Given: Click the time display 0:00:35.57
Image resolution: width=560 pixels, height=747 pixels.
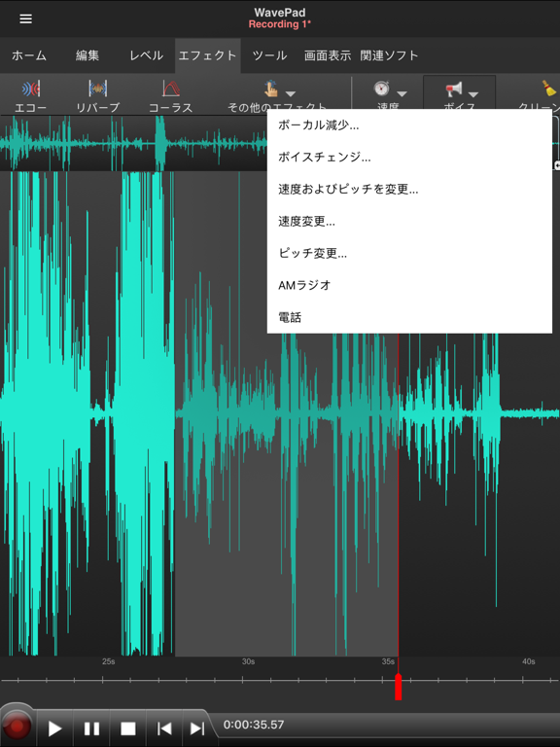Looking at the screenshot, I should pyautogui.click(x=254, y=725).
